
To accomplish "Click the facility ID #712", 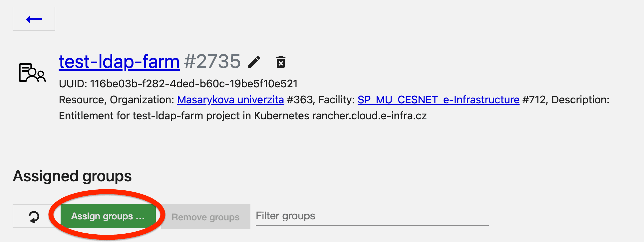I will coord(534,100).
